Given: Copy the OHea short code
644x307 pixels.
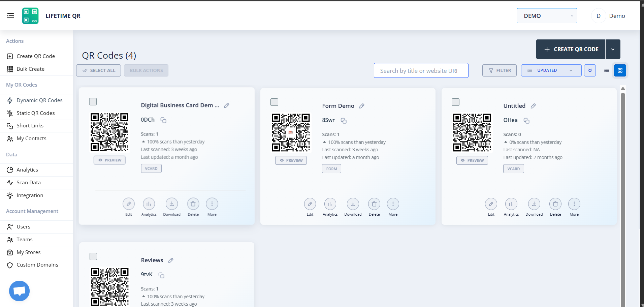Looking at the screenshot, I should pos(526,121).
